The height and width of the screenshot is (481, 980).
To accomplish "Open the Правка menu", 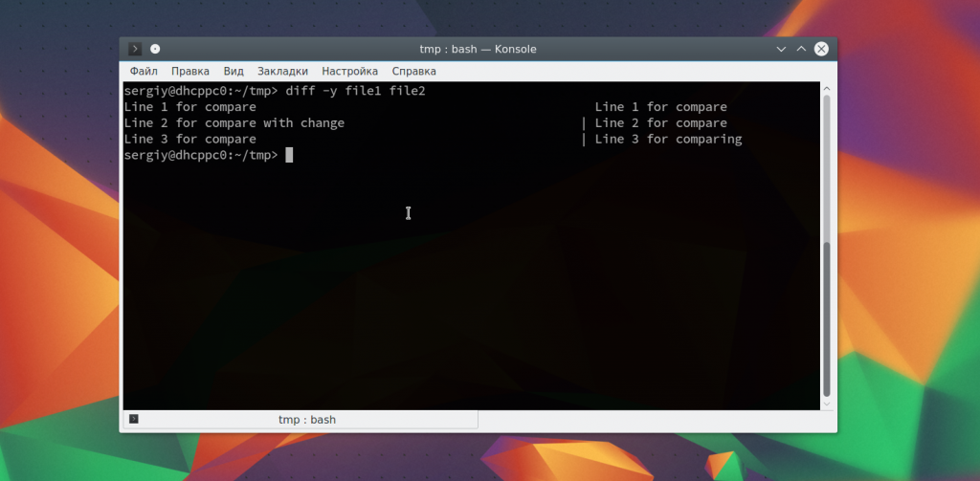I will 190,71.
